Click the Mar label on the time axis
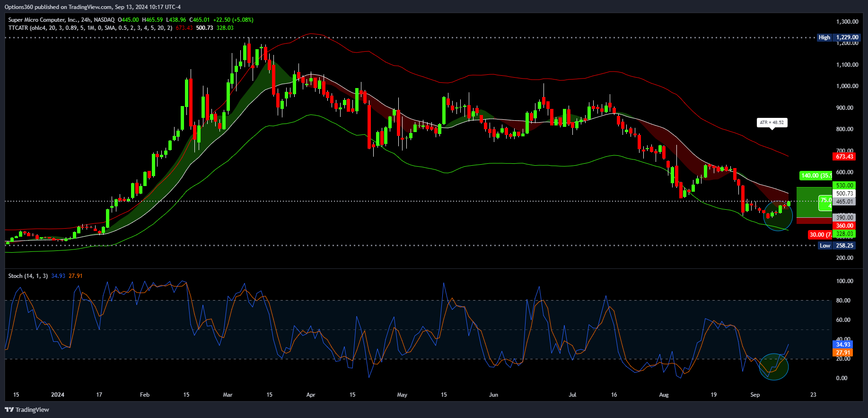This screenshot has height=418, width=868. click(228, 395)
